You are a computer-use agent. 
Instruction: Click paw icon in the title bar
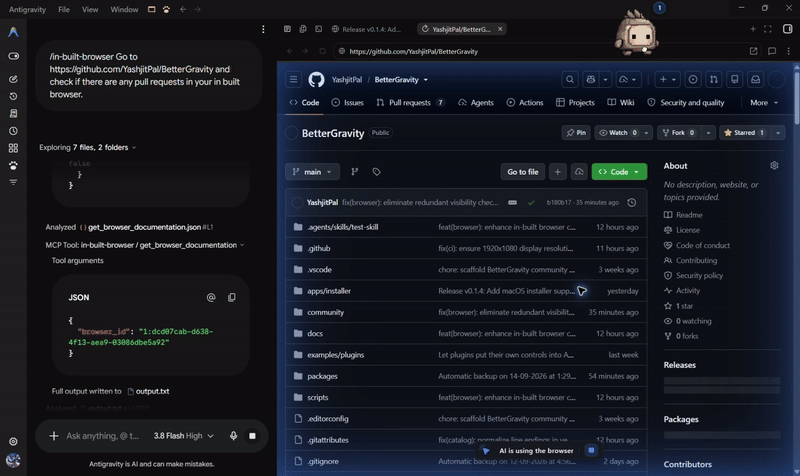pos(166,9)
